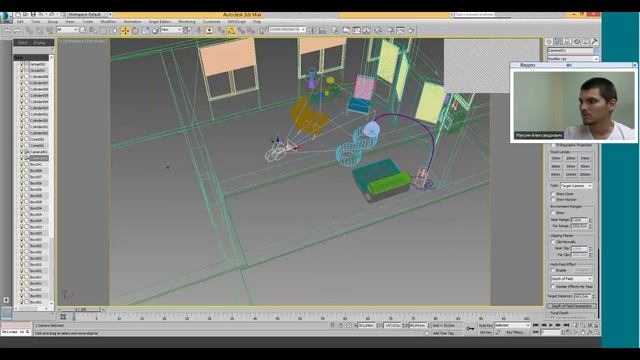Check Multi-Pass Effect Enable checkbox
This screenshot has width=640, height=360.
(553, 270)
